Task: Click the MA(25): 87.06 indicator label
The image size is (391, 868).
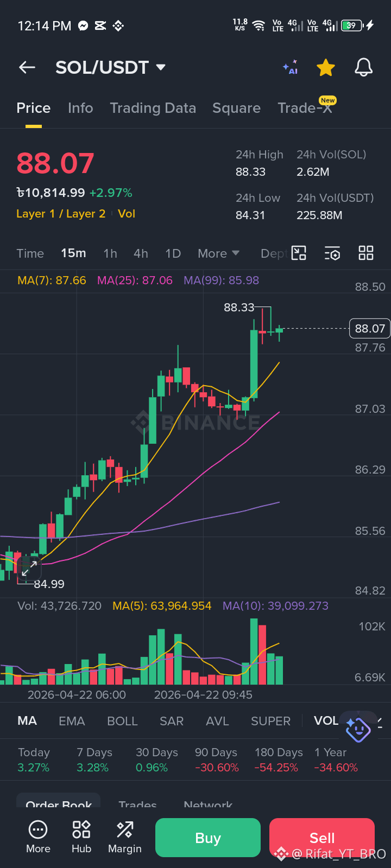Action: (x=135, y=280)
